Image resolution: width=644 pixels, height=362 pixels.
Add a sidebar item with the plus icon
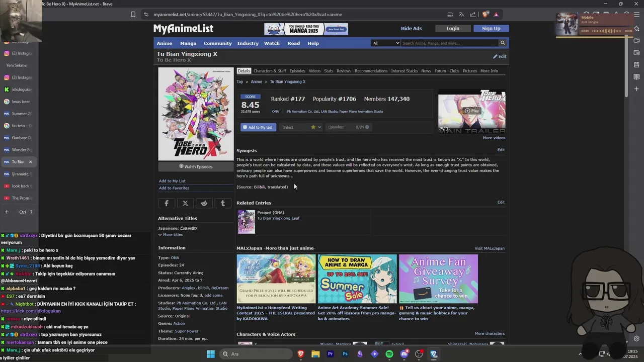click(x=636, y=89)
